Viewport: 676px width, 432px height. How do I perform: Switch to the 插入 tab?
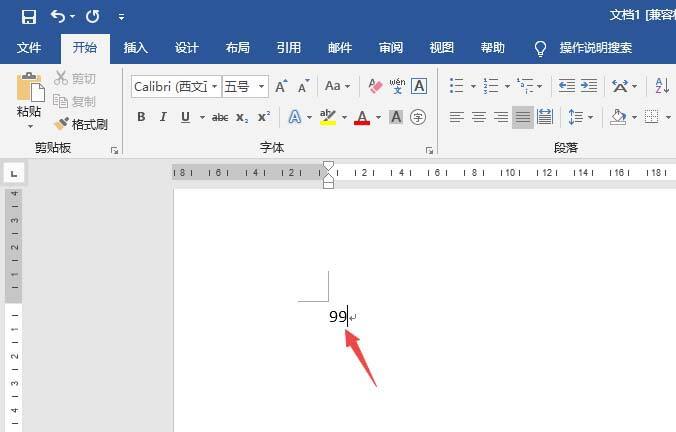click(x=135, y=47)
